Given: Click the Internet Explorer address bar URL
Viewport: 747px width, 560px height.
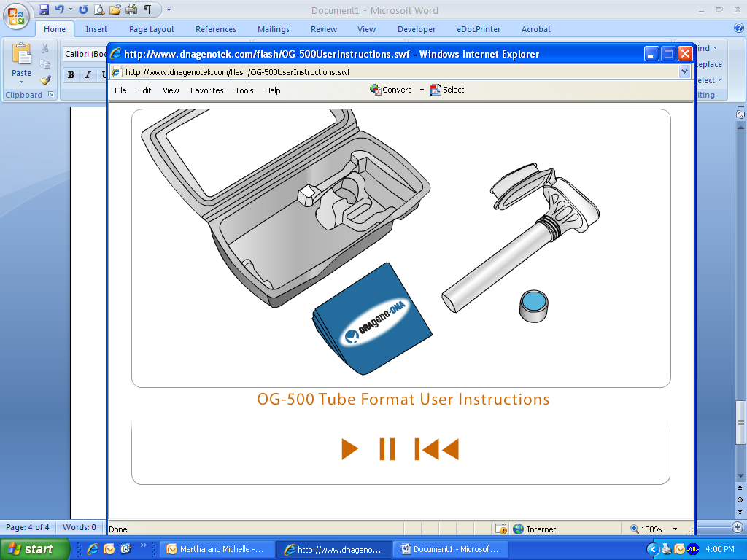Looking at the screenshot, I should pos(238,72).
